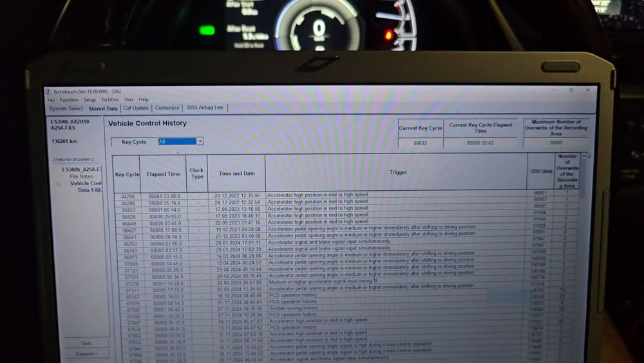Close the Techstream window
The image size is (644, 363).
(588, 90)
